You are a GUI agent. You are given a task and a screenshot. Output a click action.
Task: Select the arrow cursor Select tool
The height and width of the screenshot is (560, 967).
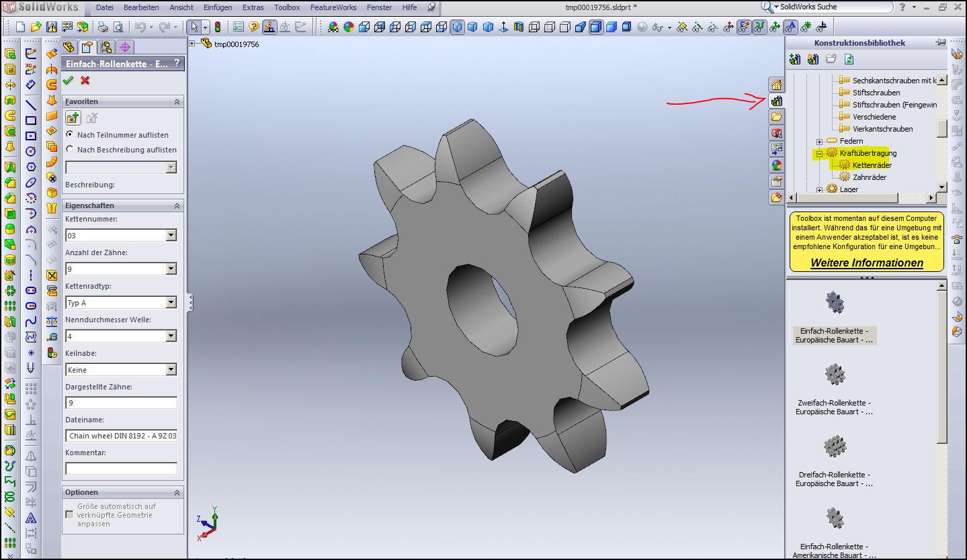(194, 28)
